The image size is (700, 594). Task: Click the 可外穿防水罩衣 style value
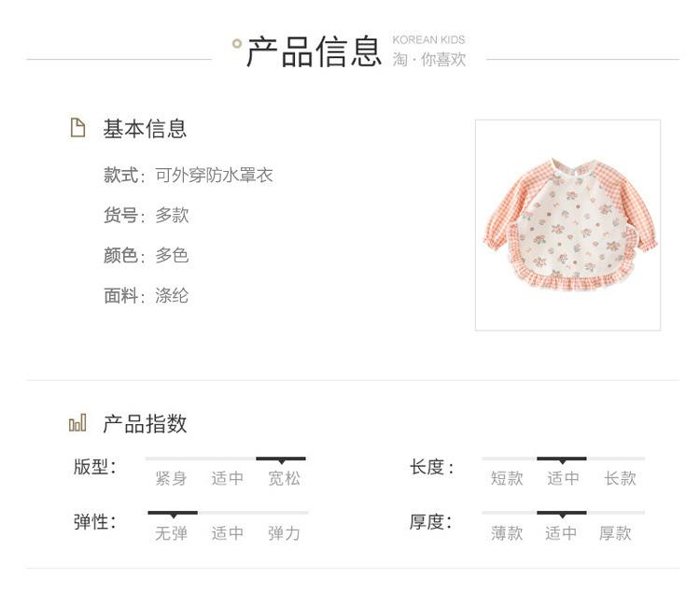214,175
